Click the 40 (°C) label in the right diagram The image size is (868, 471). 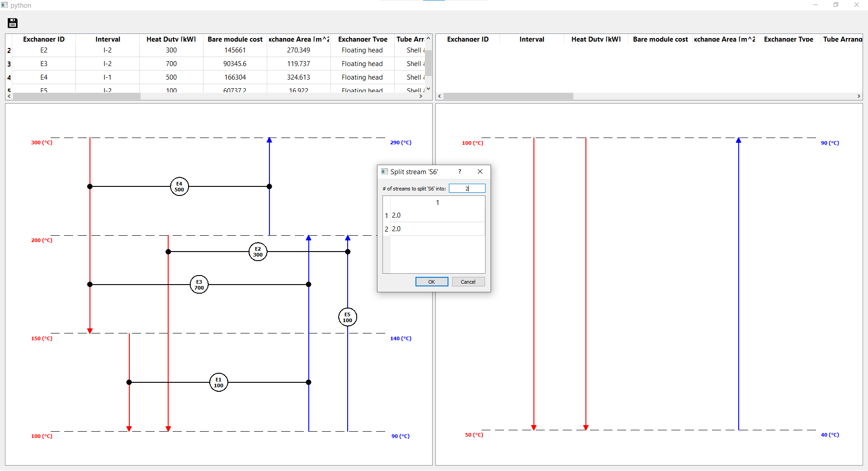830,435
